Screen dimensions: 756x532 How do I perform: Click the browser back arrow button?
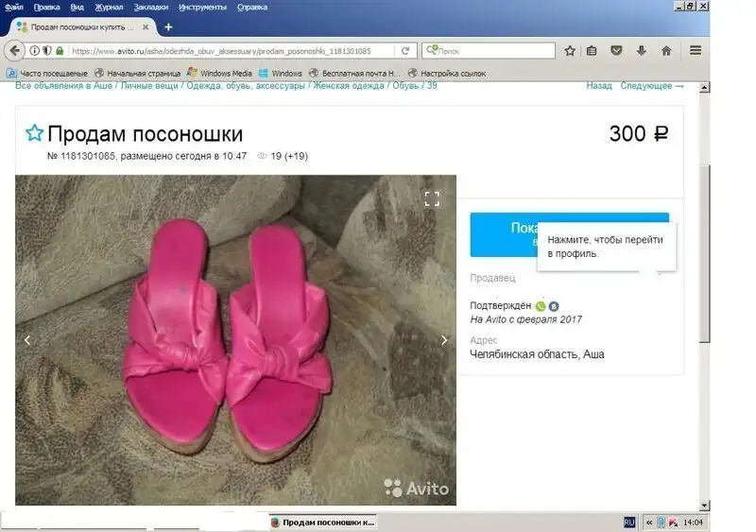[15, 51]
